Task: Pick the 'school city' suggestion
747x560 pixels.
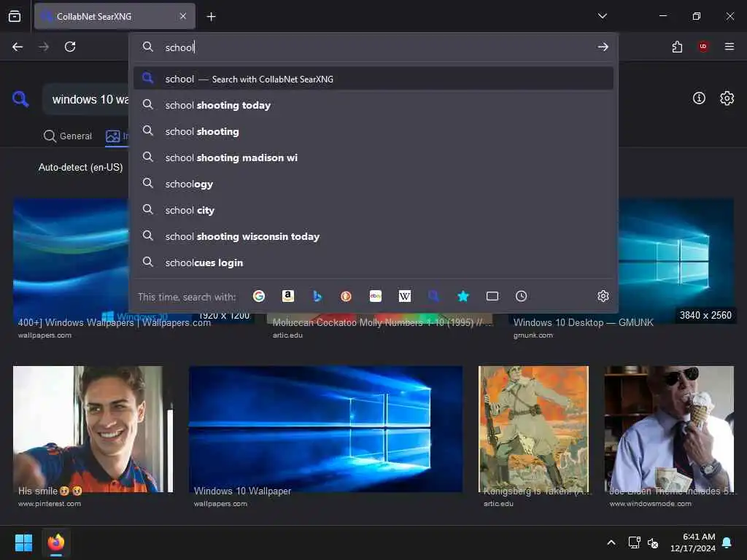Action: pos(373,210)
